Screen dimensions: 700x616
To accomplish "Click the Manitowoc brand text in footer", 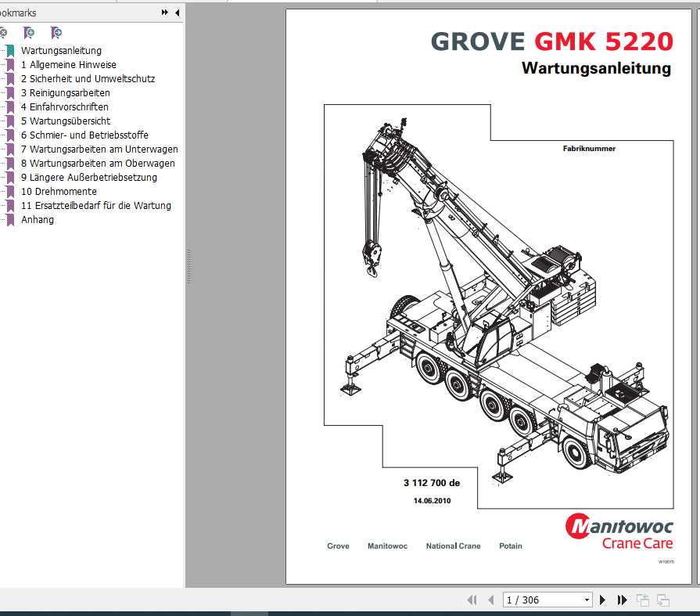I will click(x=387, y=546).
